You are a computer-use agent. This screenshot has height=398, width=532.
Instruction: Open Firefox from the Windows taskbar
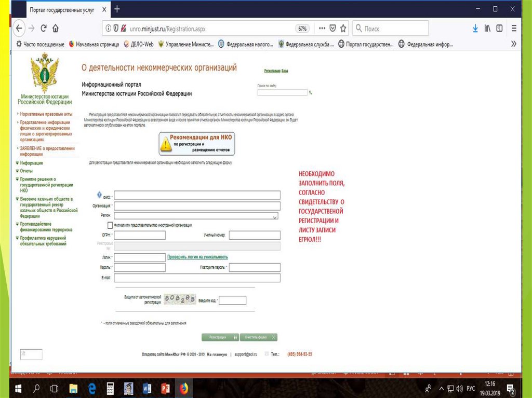[183, 389]
